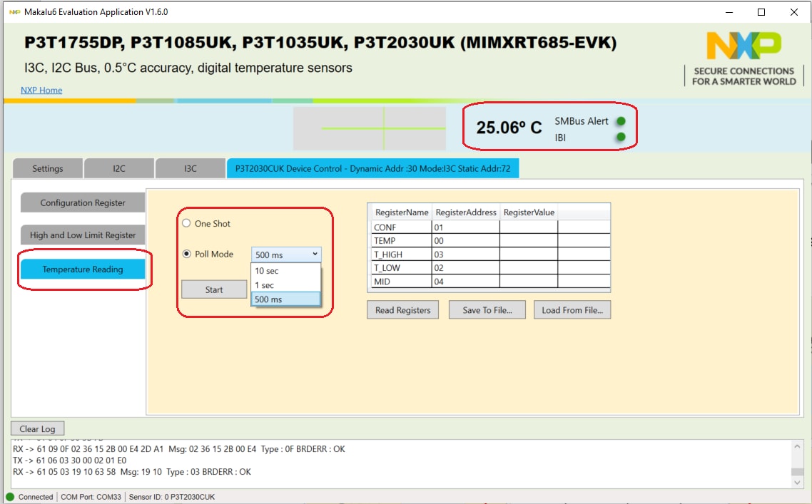Click the IBI green status LED

coord(621,137)
